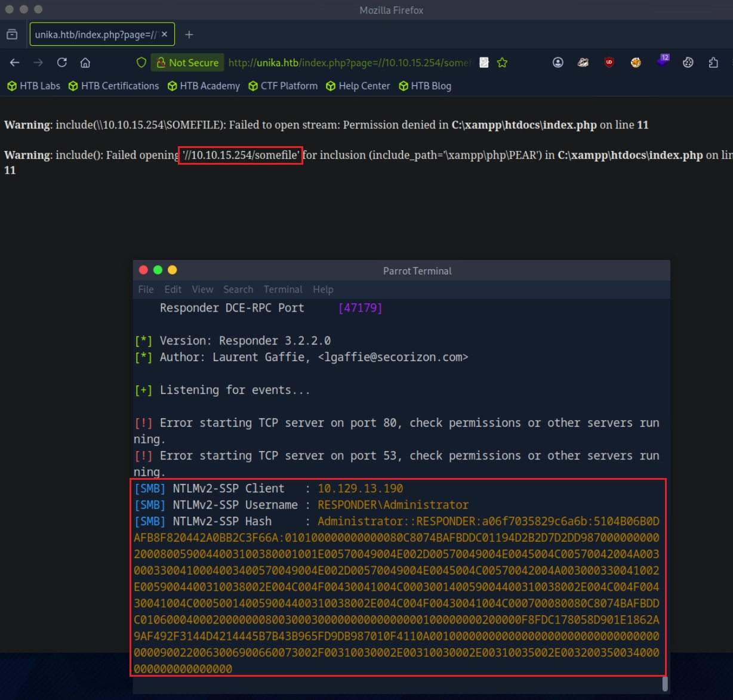The height and width of the screenshot is (700, 733).
Task: Bookmark this page with the star icon
Action: click(x=503, y=63)
